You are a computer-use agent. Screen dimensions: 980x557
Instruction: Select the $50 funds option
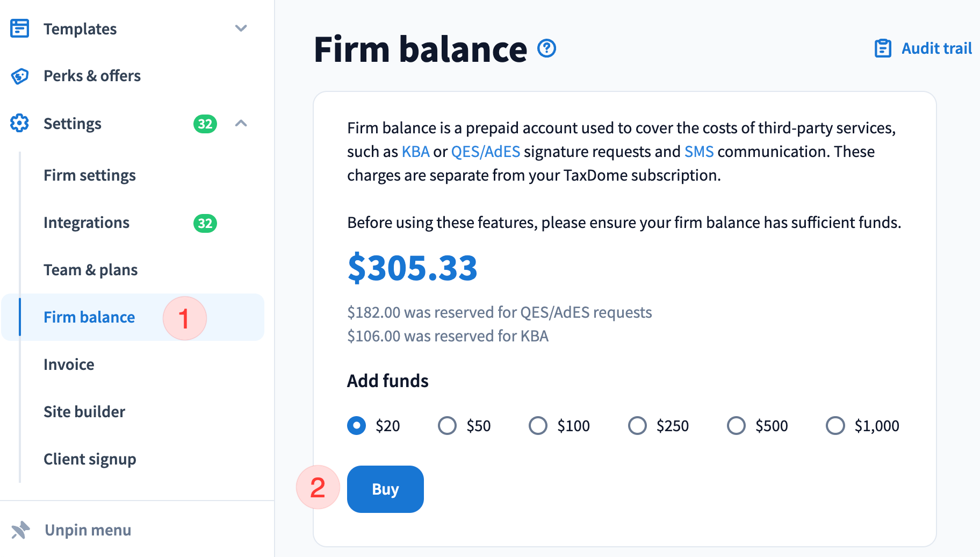[447, 426]
